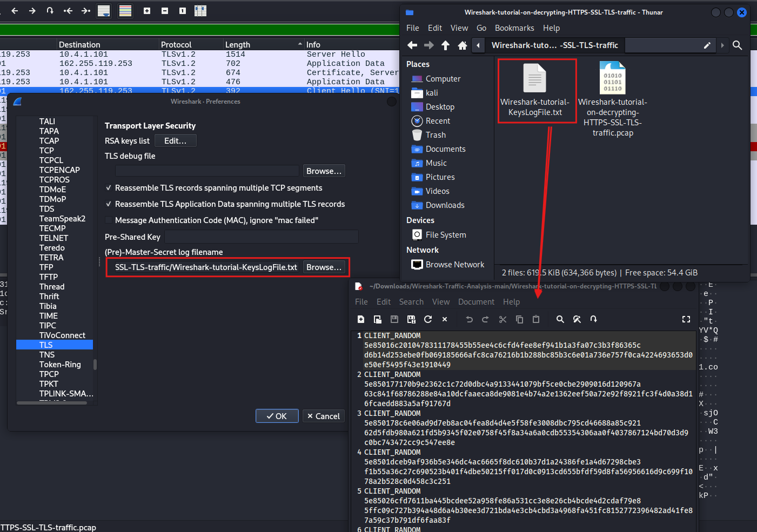757x532 pixels.
Task: Click protocol list horizontal scrollbar
Action: pos(52,403)
